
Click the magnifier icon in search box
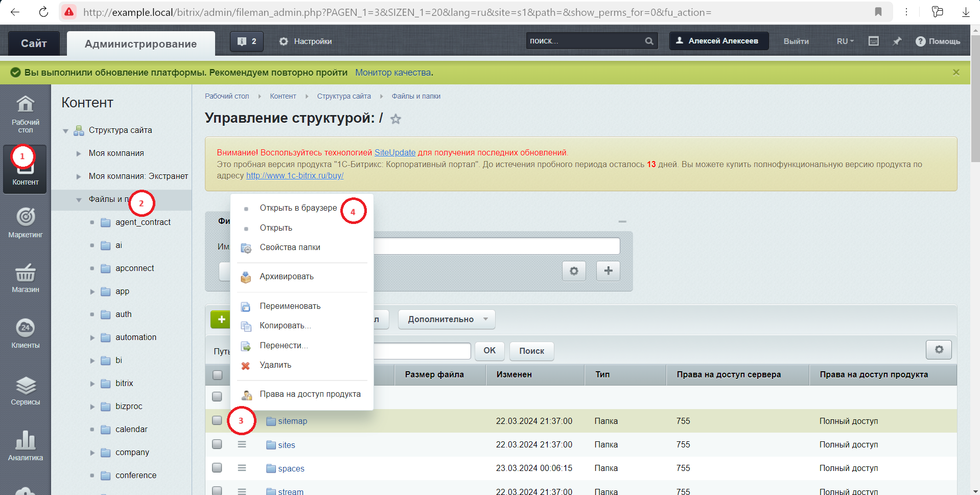(x=649, y=41)
